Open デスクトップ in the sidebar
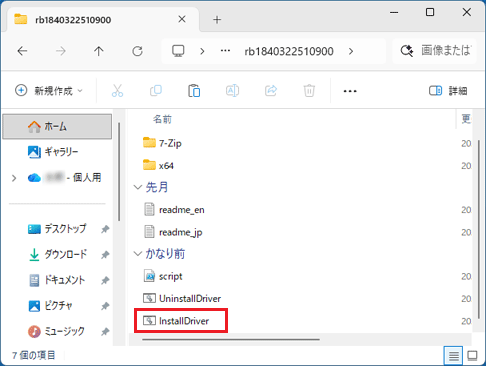This screenshot has height=366, width=486. [x=57, y=229]
